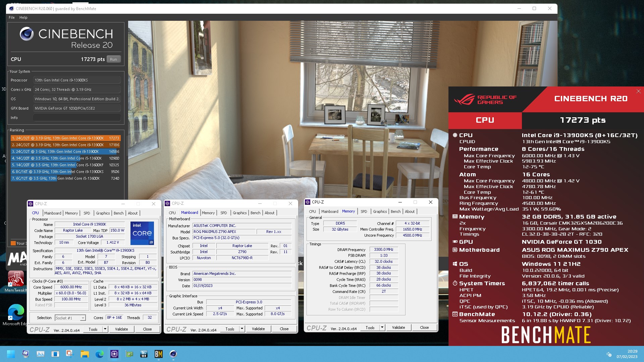Open the Graphics tab in the CPU-Z Memory window
644x362 pixels.
pos(380,212)
